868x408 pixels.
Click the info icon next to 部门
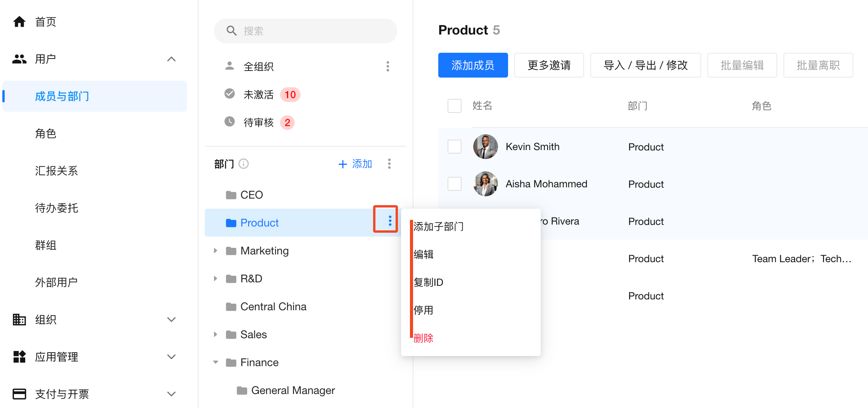coord(244,164)
